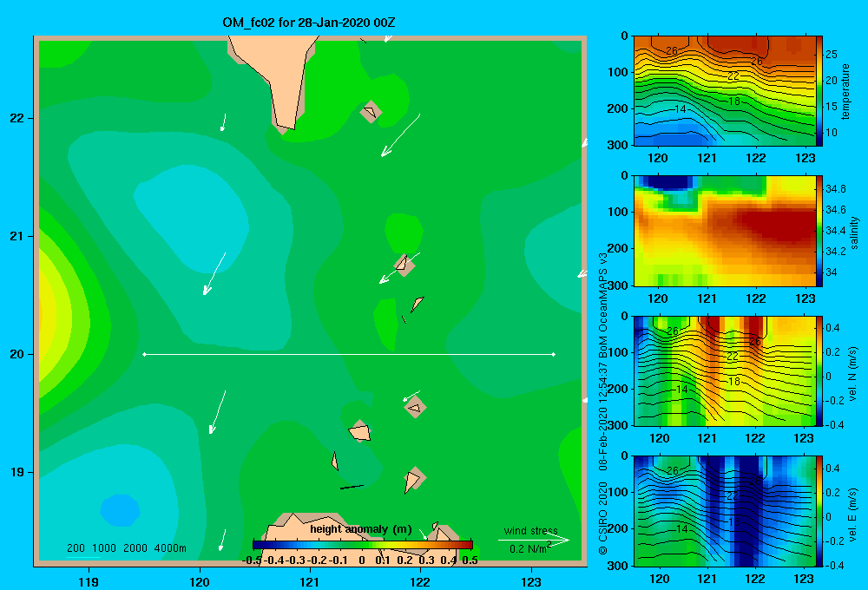This screenshot has height=590, width=868.
Task: Click the vel. N color scale bar
Action: point(819,370)
